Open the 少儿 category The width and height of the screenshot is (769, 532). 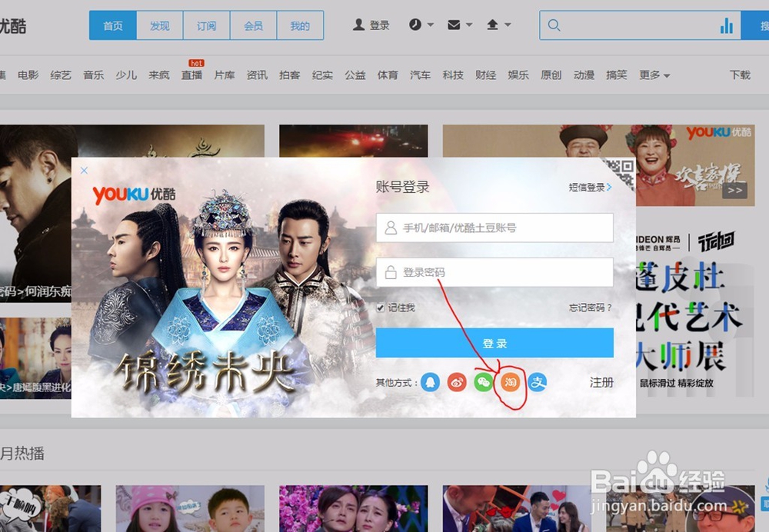click(126, 75)
